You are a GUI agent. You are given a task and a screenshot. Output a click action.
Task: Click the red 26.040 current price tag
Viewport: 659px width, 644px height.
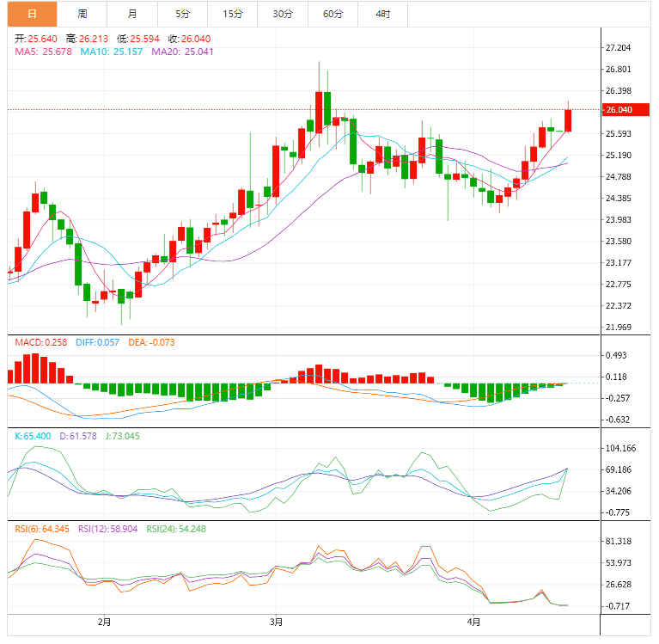[623, 110]
